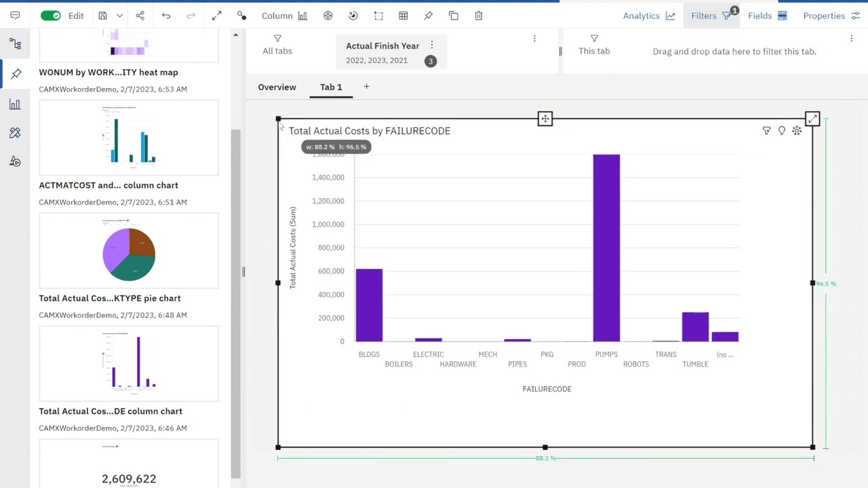Click the Save disk icon
The width and height of the screenshot is (868, 488).
pos(102,16)
